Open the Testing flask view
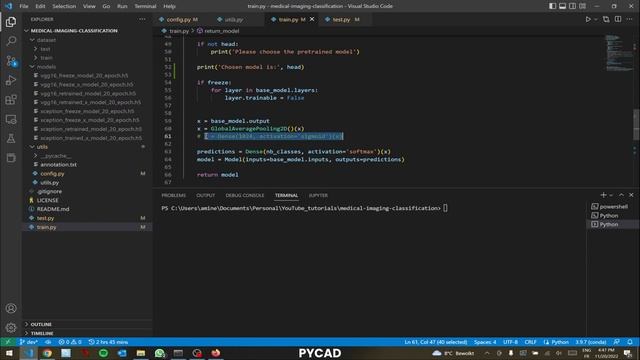This screenshot has width=640, height=360. pyautogui.click(x=11, y=138)
